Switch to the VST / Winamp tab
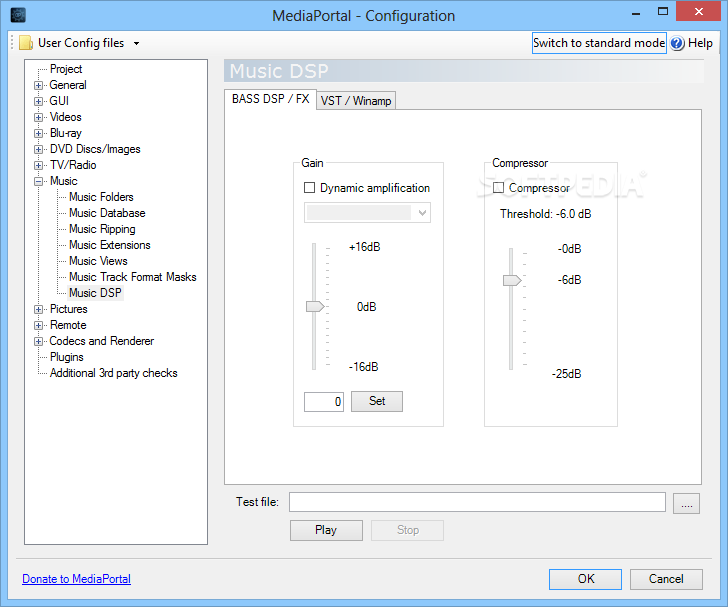Viewport: 728px width, 607px height. click(356, 101)
